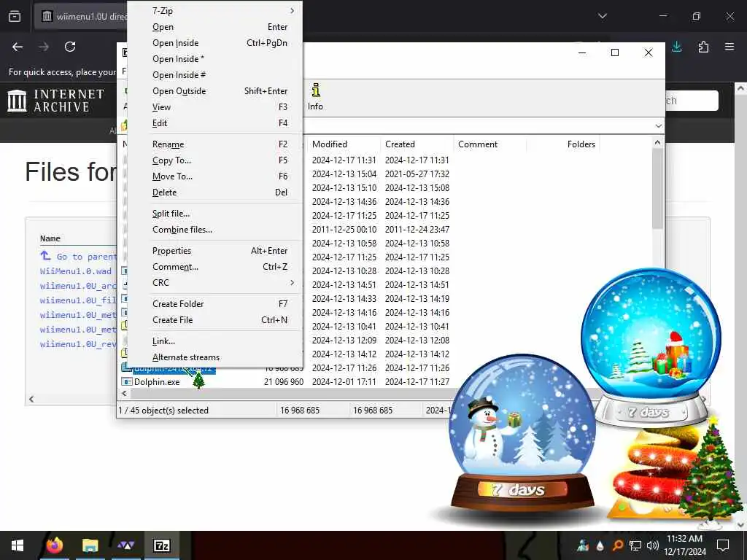Choose Create File in context menu
The width and height of the screenshot is (747, 560).
click(x=215, y=320)
